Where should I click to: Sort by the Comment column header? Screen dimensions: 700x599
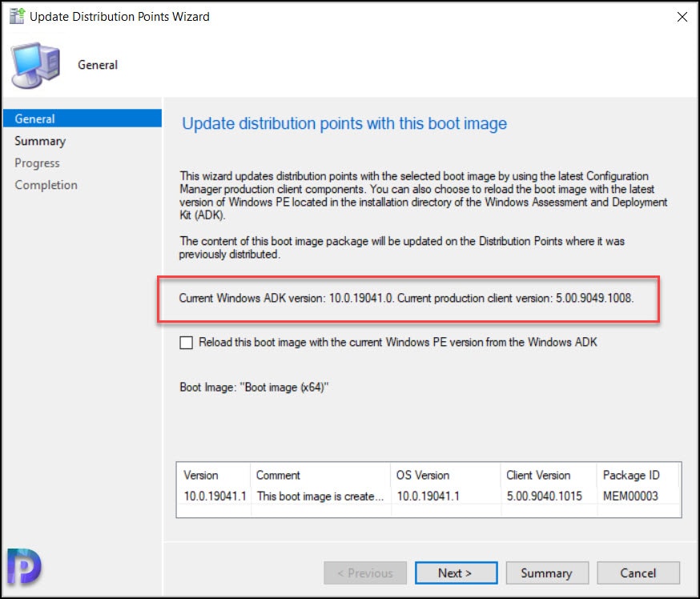click(320, 475)
